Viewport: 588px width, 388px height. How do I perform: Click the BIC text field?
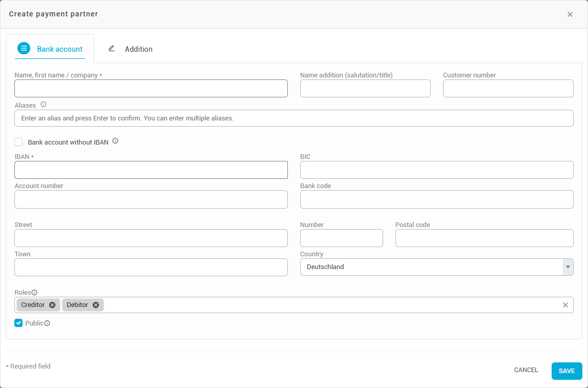point(436,170)
